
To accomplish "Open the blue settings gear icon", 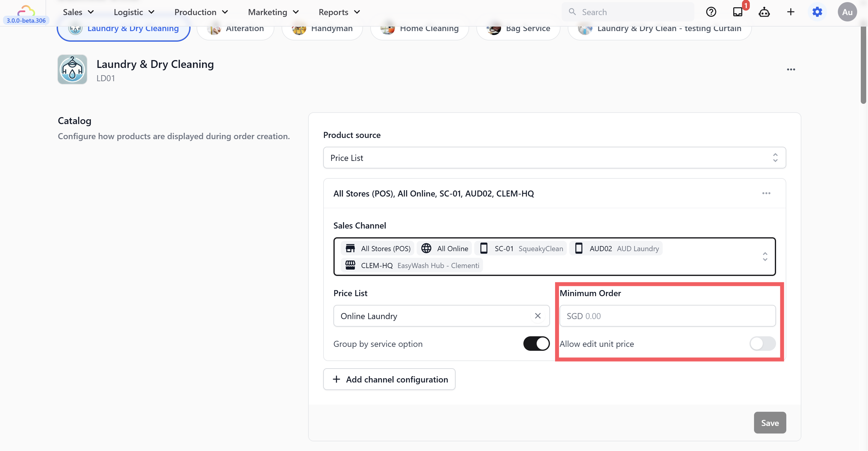I will pos(817,12).
